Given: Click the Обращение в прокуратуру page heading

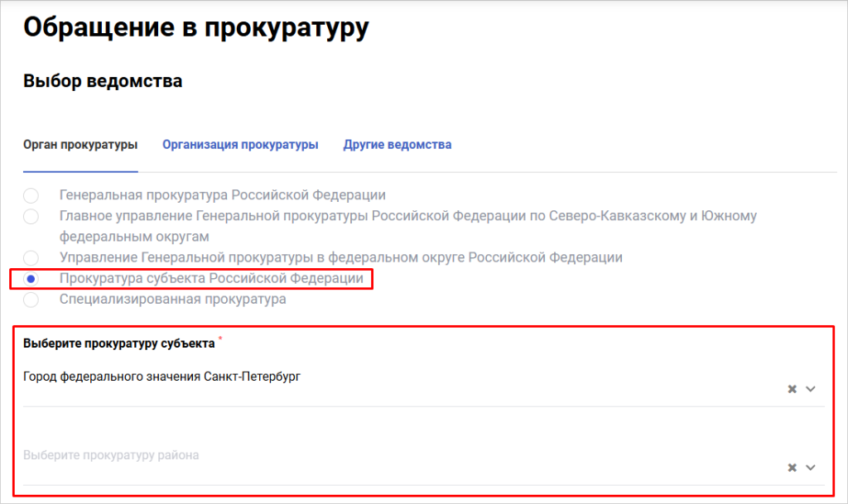Looking at the screenshot, I should (195, 26).
